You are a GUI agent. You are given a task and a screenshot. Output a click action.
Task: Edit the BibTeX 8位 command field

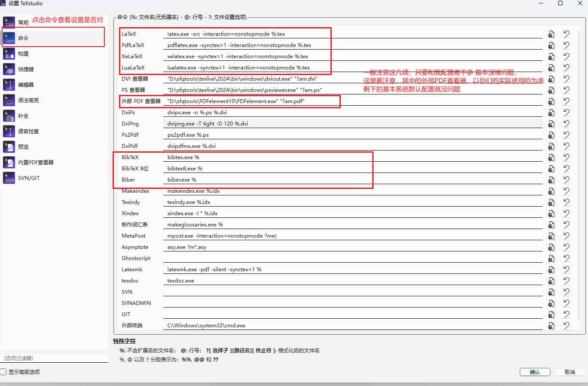point(353,168)
